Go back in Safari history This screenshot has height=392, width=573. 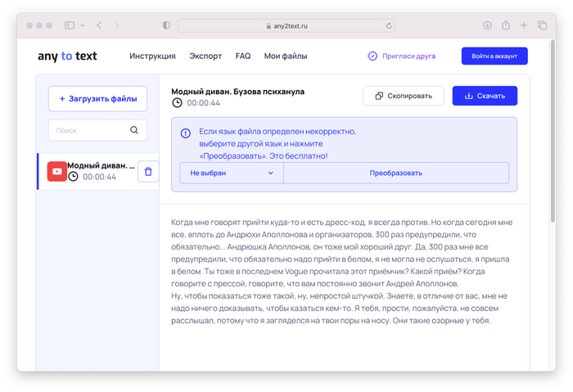point(99,25)
